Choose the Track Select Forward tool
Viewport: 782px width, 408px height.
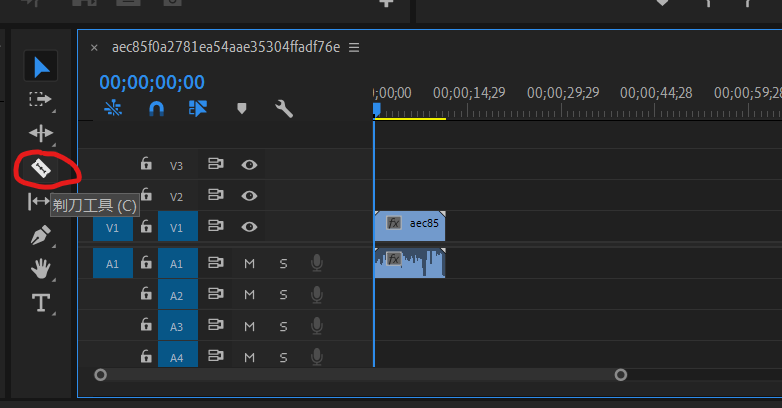pyautogui.click(x=40, y=100)
